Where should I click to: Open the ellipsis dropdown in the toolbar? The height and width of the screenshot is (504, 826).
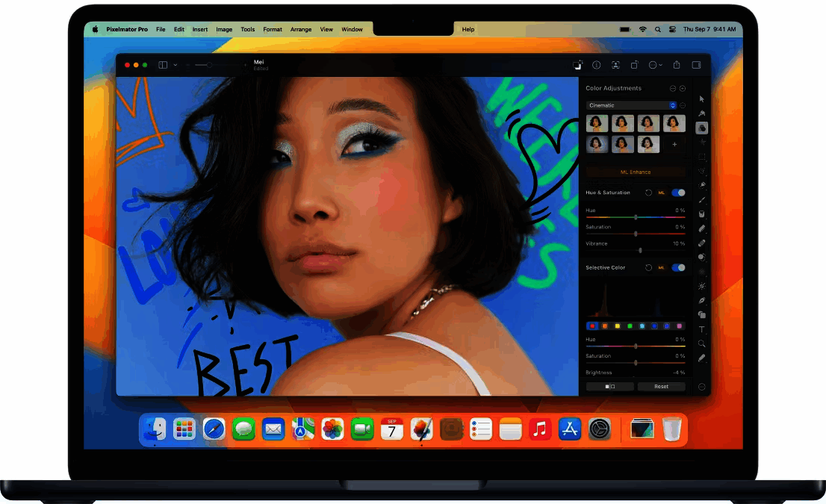point(655,65)
